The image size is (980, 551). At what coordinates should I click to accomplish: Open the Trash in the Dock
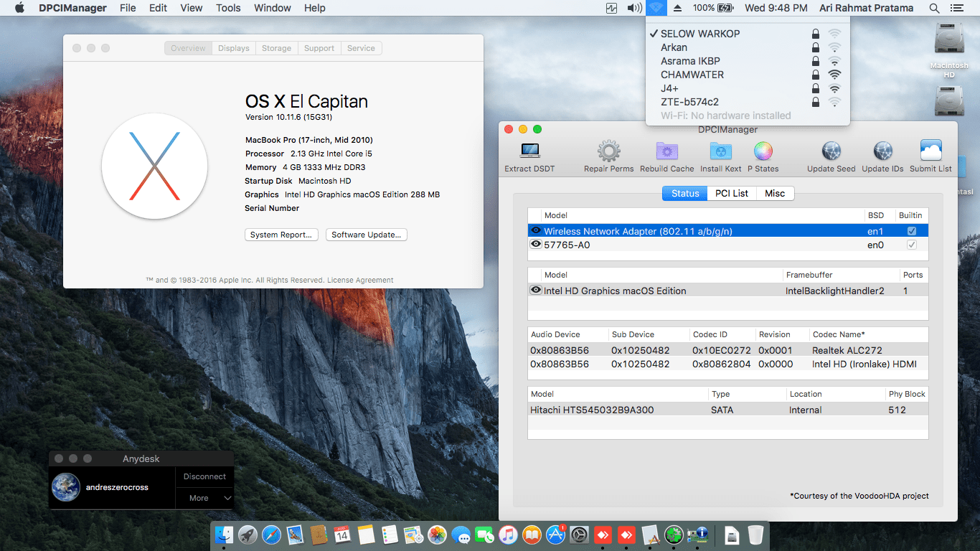point(755,534)
